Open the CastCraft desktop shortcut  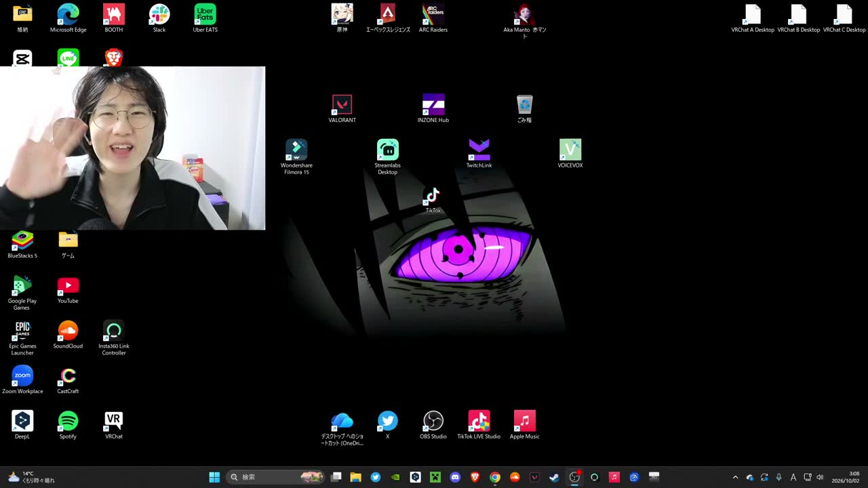[x=68, y=380]
